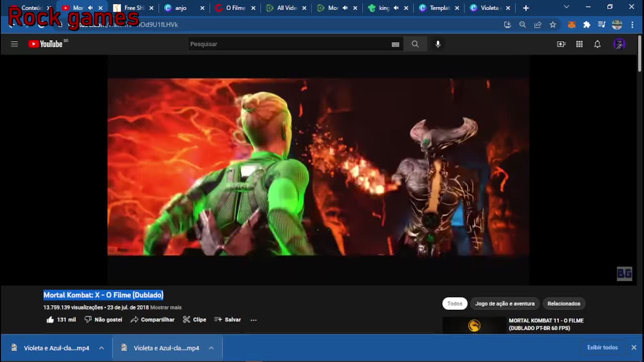Click the install/download icon in address bar
The image size is (644, 362).
click(507, 25)
